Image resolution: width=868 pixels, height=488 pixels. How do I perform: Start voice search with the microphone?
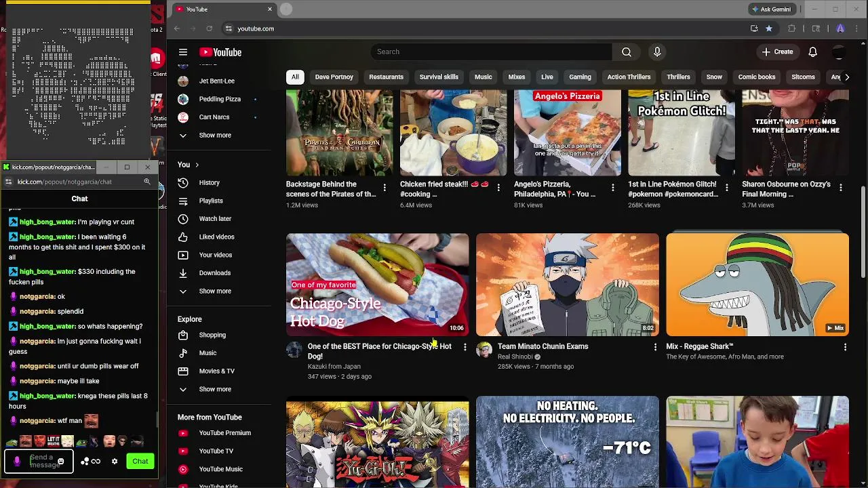click(657, 52)
